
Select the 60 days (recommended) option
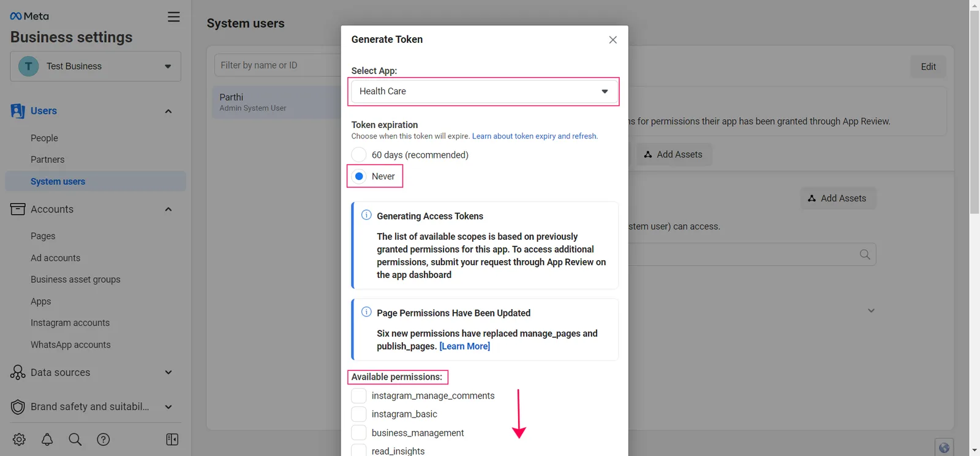359,155
